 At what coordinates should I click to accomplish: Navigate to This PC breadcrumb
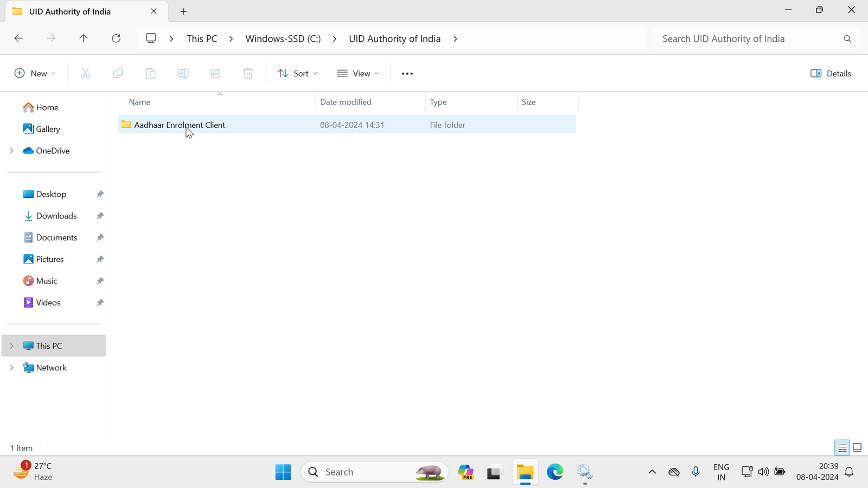click(x=202, y=39)
